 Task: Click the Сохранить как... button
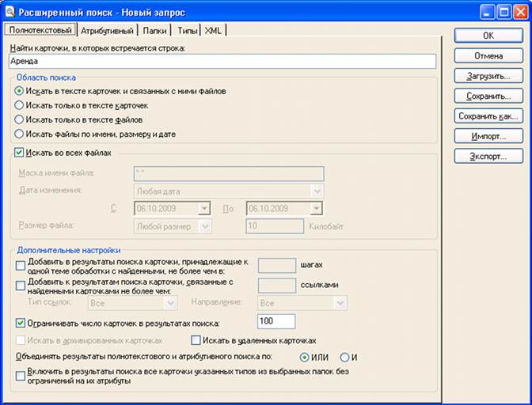pyautogui.click(x=488, y=116)
